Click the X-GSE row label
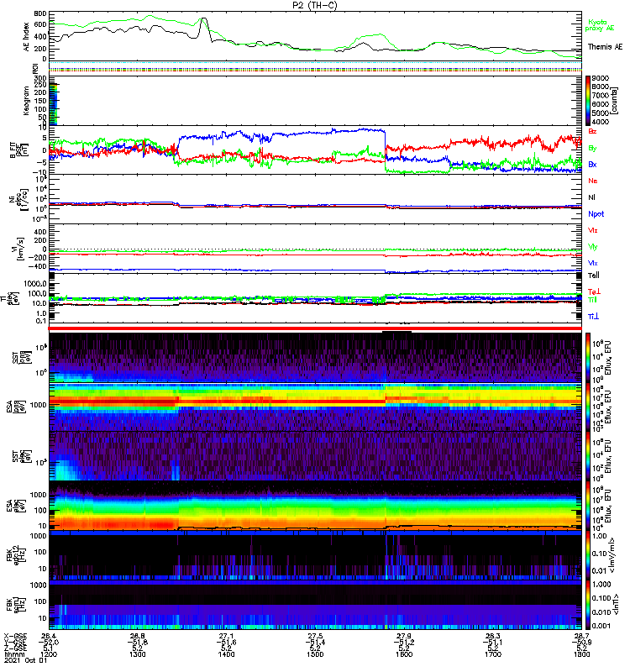The height and width of the screenshot is (672, 630). tap(15, 636)
